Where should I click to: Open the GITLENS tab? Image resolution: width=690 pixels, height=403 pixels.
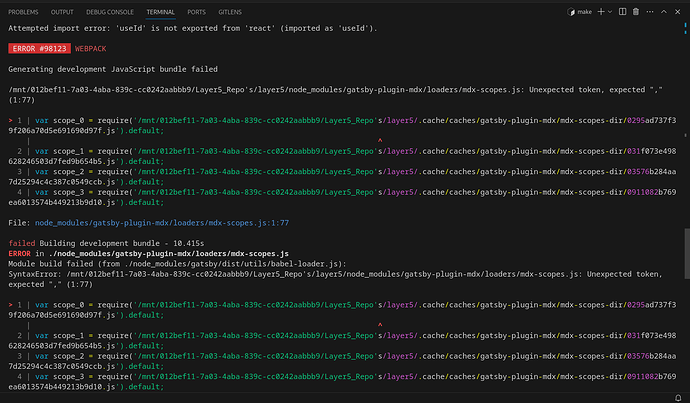tap(230, 12)
